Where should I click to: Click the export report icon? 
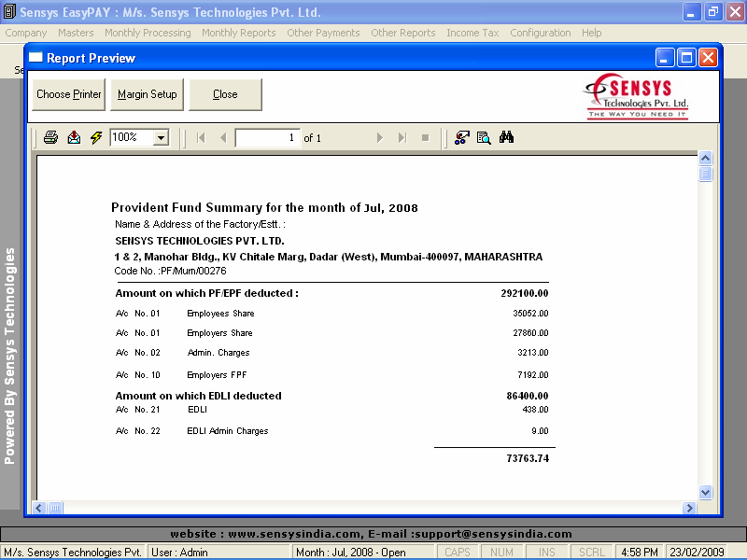74,137
